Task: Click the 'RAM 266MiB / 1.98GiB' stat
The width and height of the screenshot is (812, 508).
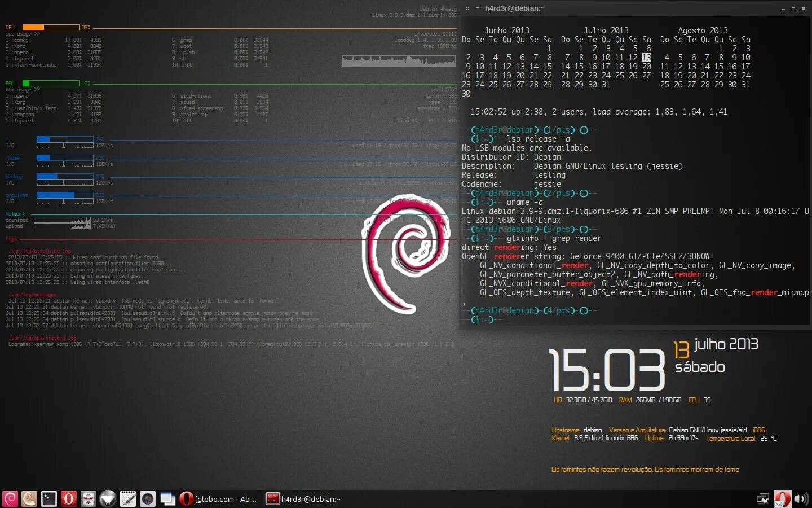Action: coord(650,400)
